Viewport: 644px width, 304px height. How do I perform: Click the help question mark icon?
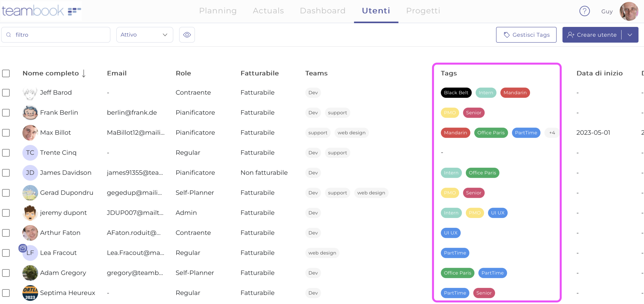pyautogui.click(x=584, y=11)
